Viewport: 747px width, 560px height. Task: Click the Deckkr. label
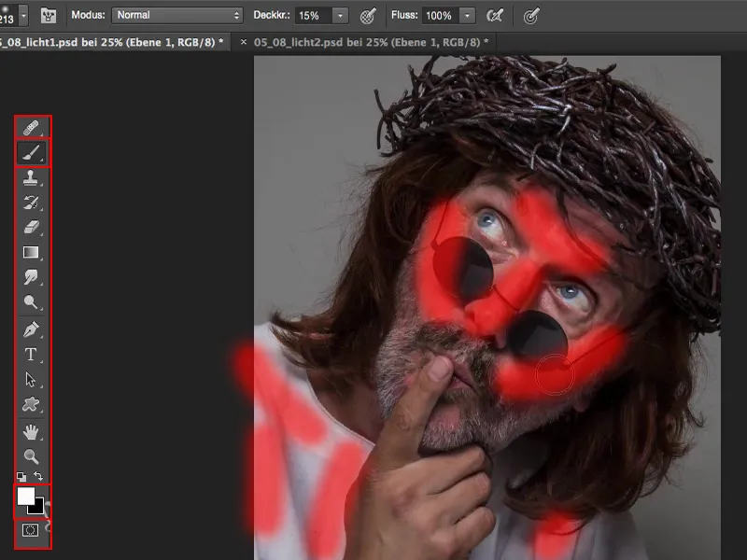pos(272,15)
